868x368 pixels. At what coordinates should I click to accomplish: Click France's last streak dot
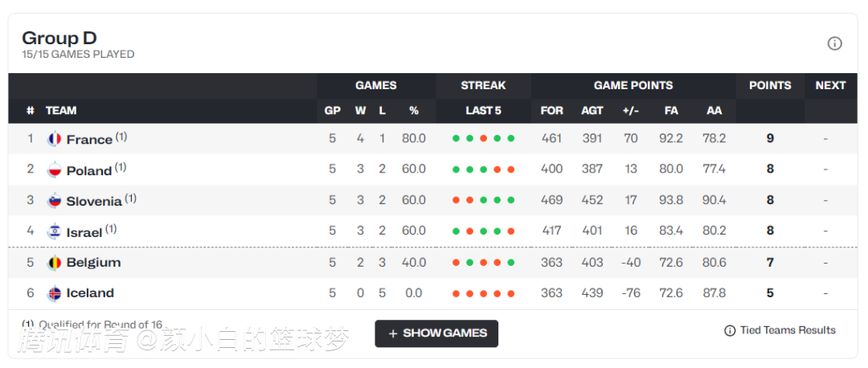point(511,138)
